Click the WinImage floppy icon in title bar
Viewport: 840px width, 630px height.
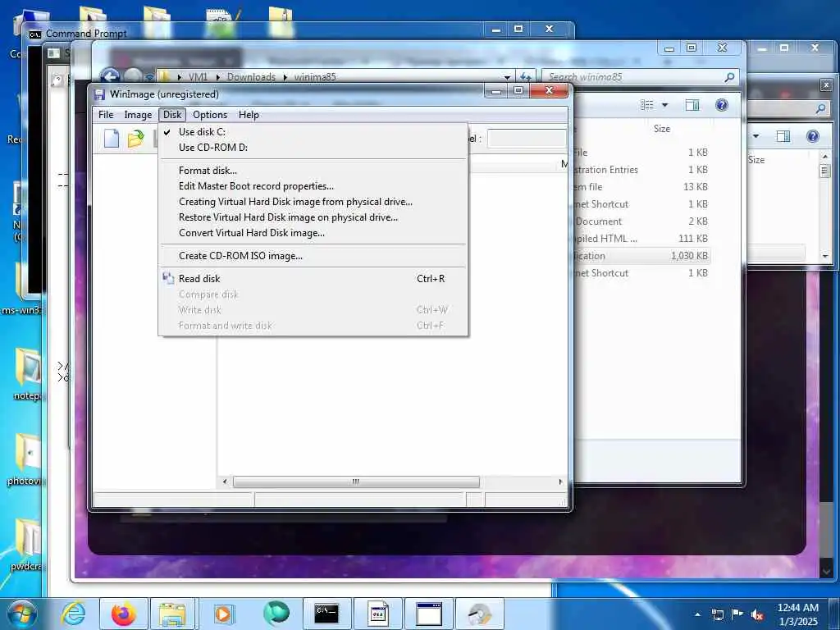[99, 94]
